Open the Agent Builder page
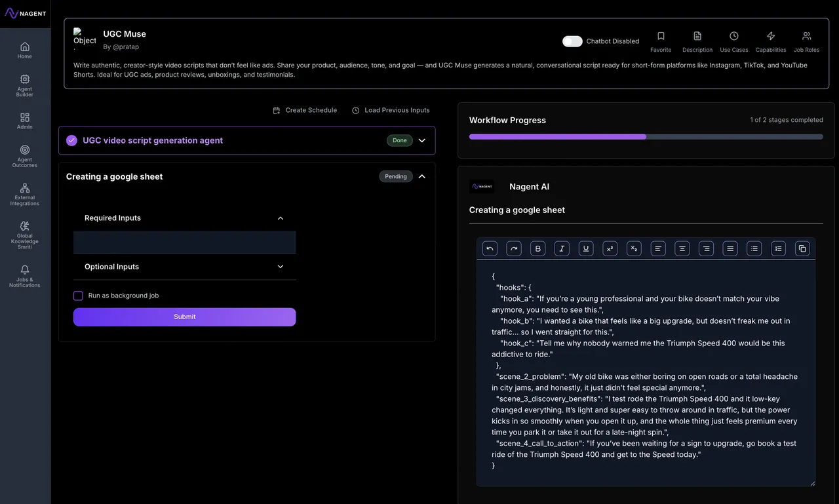This screenshot has width=839, height=504. pyautogui.click(x=25, y=85)
